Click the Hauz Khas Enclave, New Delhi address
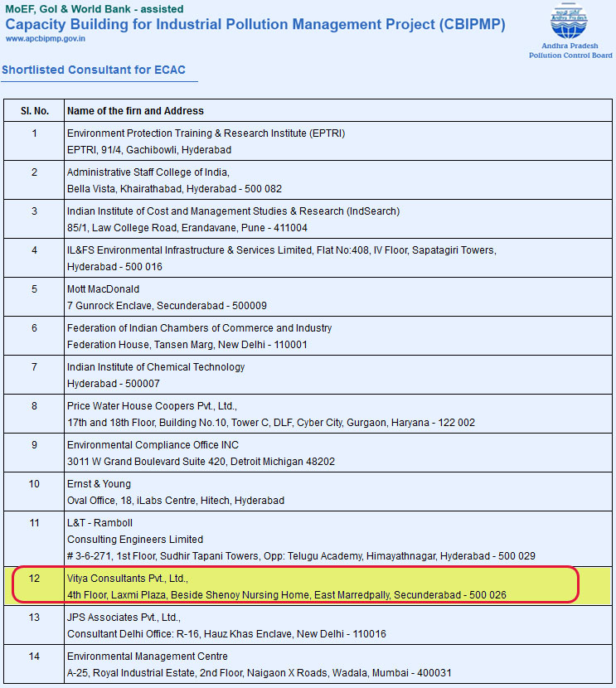This screenshot has height=688, width=616. coord(226,635)
